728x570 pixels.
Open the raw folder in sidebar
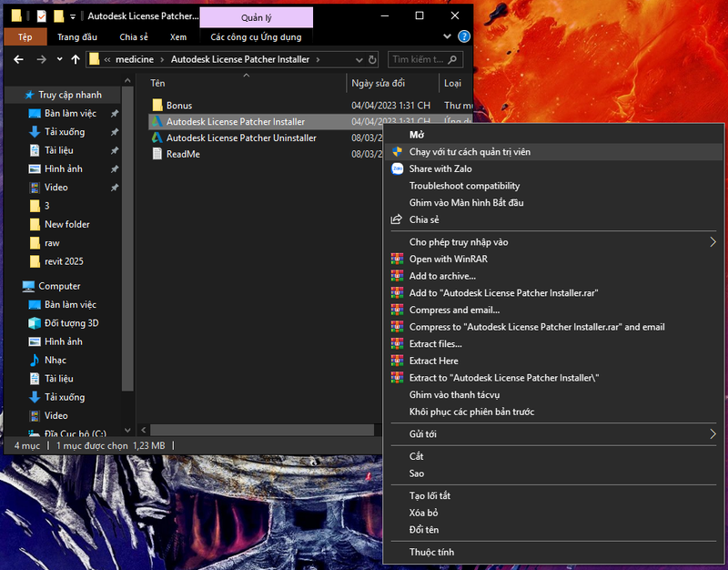click(x=52, y=243)
